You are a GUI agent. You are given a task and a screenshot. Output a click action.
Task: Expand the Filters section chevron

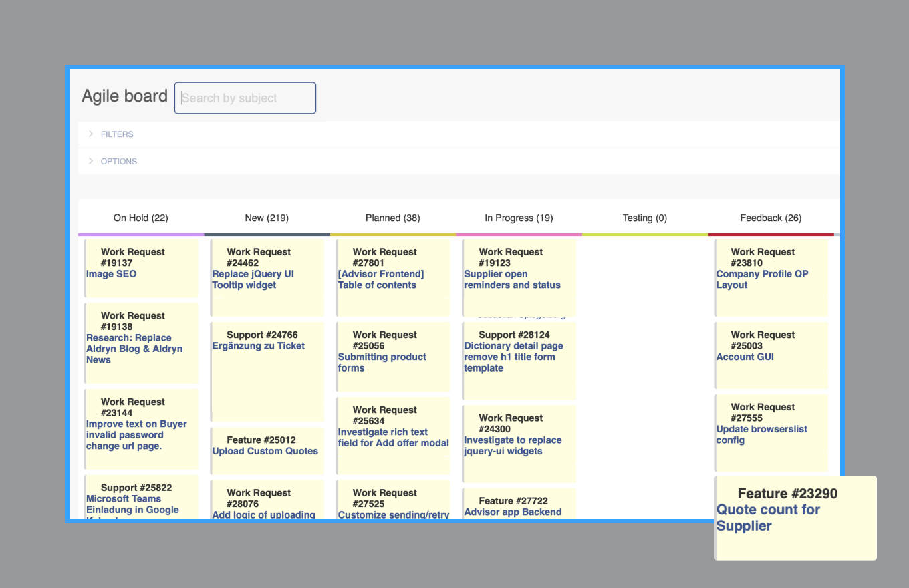(x=91, y=134)
